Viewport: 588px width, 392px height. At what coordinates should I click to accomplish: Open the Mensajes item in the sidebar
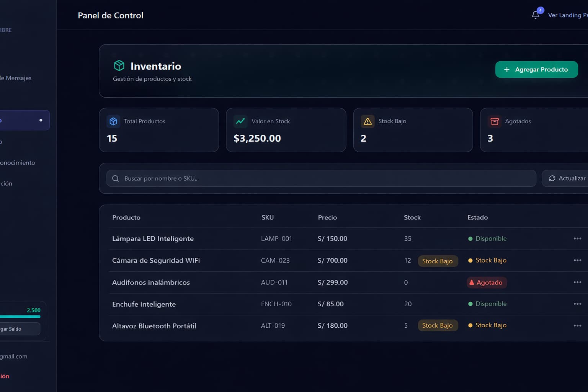tap(16, 78)
